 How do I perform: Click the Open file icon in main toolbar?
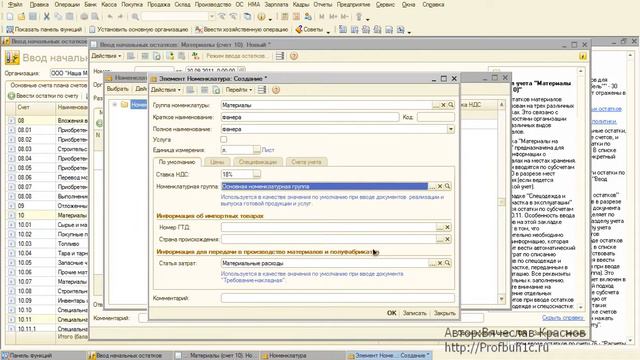[21, 17]
